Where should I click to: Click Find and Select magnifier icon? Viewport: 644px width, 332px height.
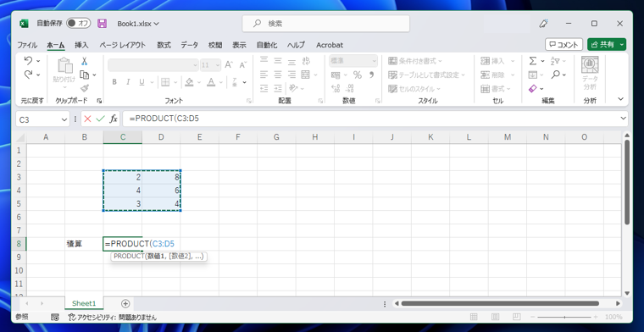555,75
